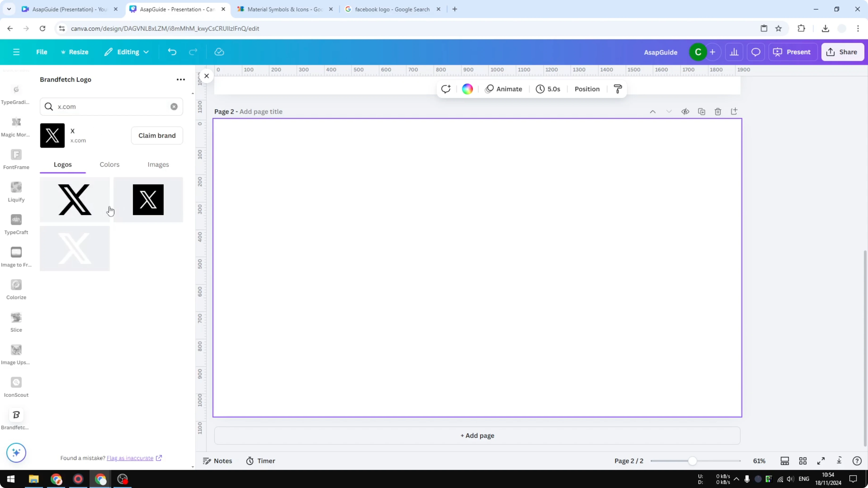Viewport: 868px width, 488px height.
Task: Hide Page 2 with the eye toggle
Action: (x=685, y=111)
